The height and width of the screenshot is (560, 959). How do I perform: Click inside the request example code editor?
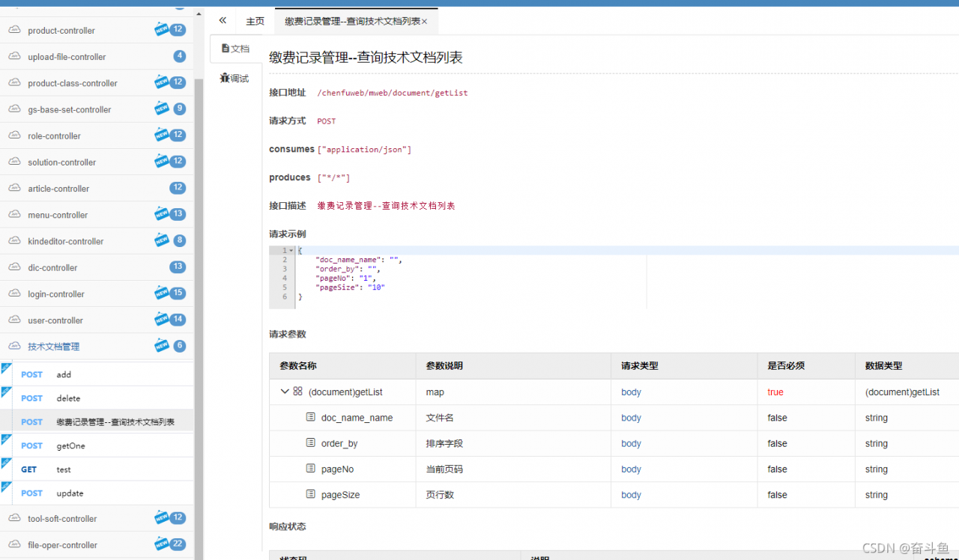[614, 277]
